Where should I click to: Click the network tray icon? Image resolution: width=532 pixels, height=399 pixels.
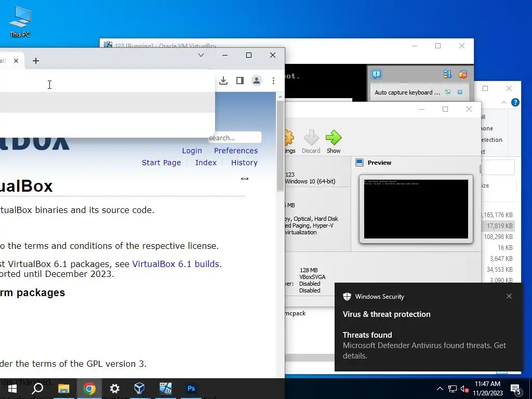point(453,389)
